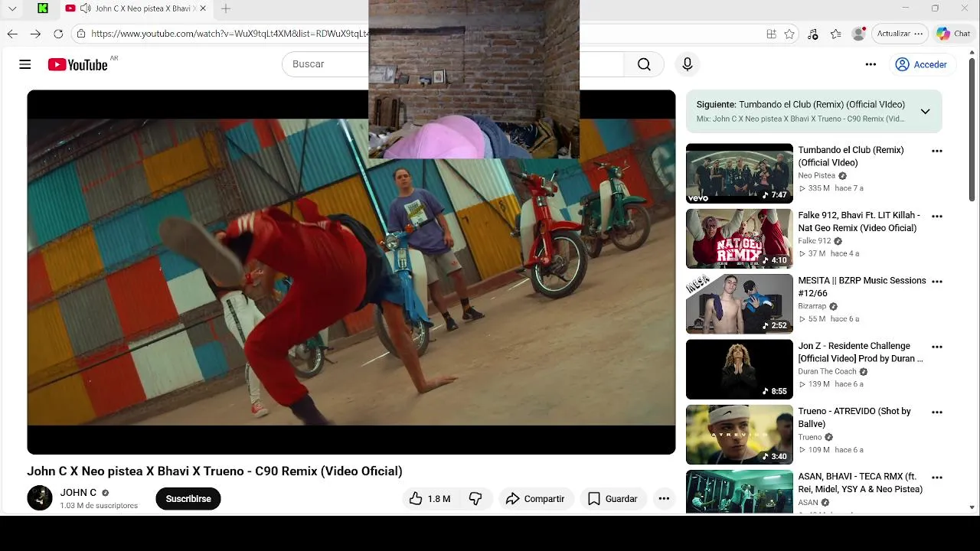Open the YouTube hamburger guide menu
The width and height of the screenshot is (980, 551).
coord(25,64)
